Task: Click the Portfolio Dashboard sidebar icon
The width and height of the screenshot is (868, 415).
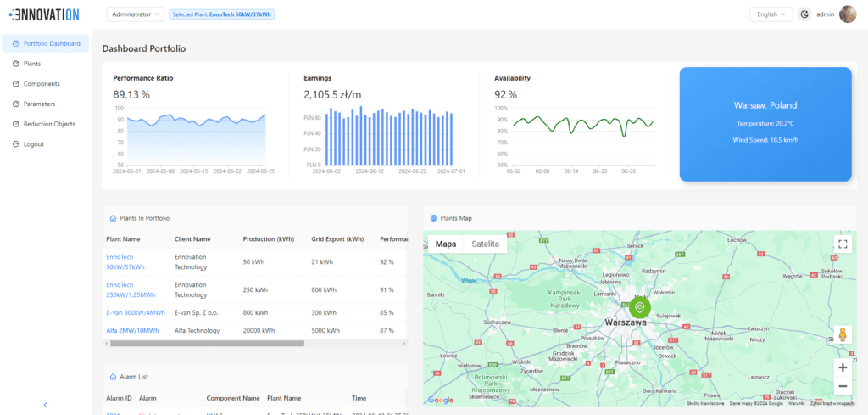Action: (x=15, y=43)
